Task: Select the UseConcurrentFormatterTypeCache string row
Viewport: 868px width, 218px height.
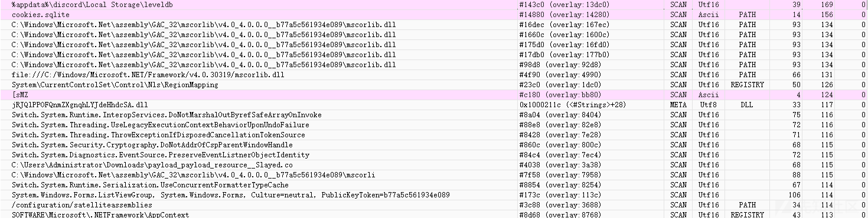Action: pyautogui.click(x=434, y=185)
